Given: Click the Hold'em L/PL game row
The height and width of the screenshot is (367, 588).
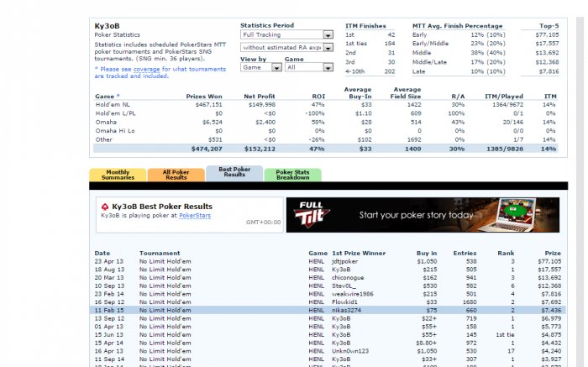Looking at the screenshot, I should click(x=326, y=113).
